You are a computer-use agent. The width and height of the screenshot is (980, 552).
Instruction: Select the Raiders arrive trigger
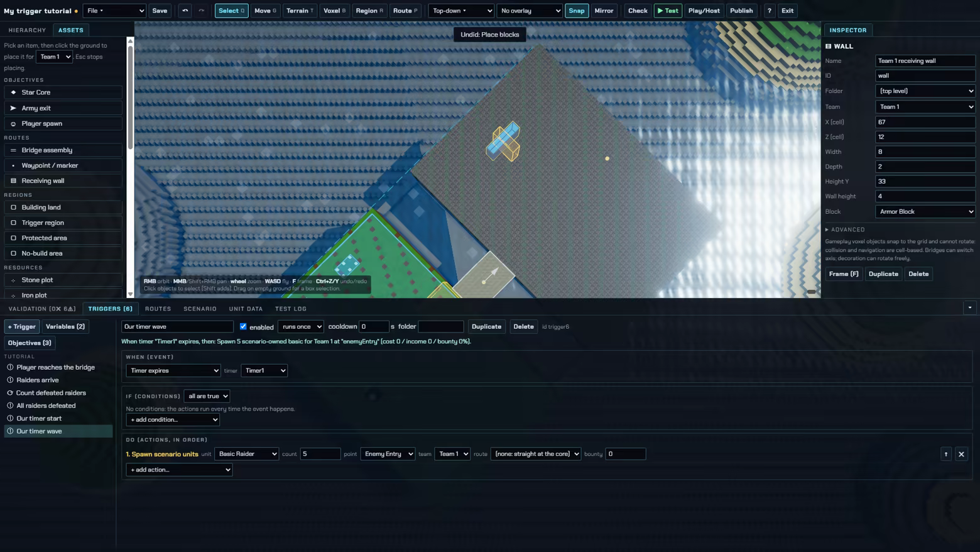click(58, 380)
